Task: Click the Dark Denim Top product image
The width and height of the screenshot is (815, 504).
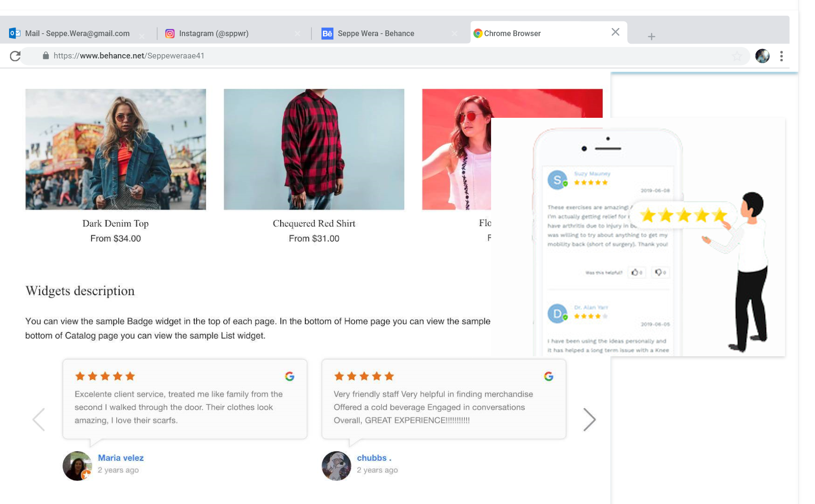Action: click(115, 149)
